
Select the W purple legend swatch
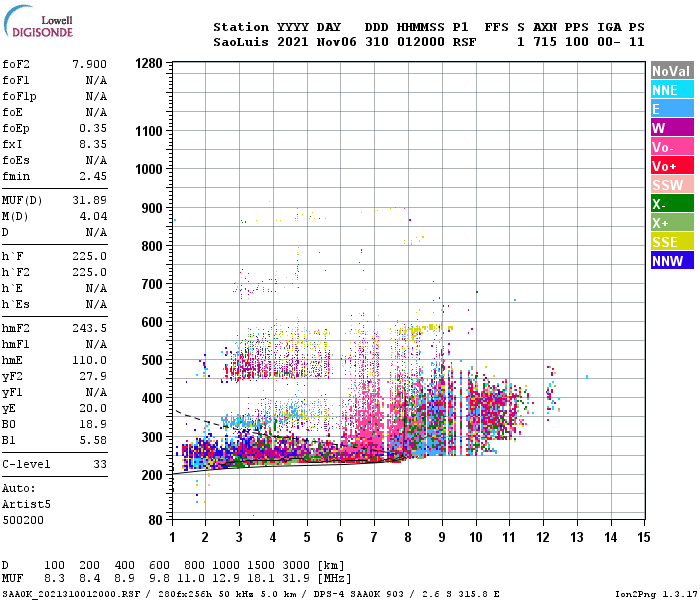tap(672, 128)
